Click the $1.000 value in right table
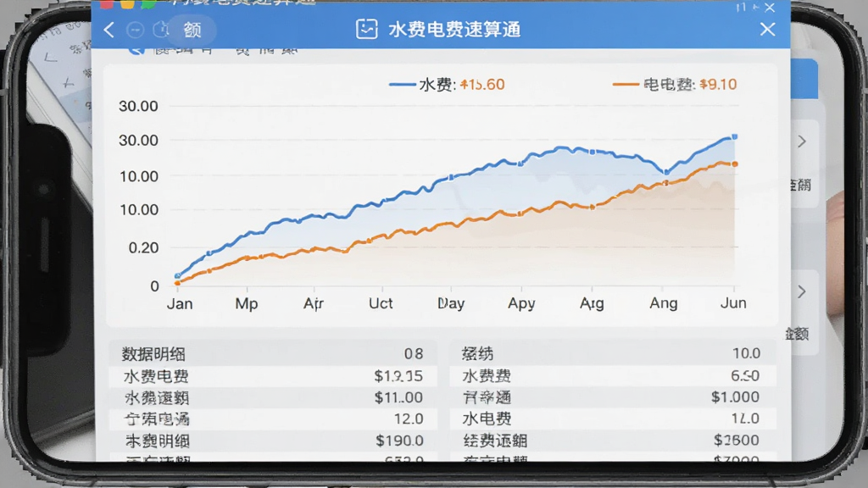 (735, 397)
